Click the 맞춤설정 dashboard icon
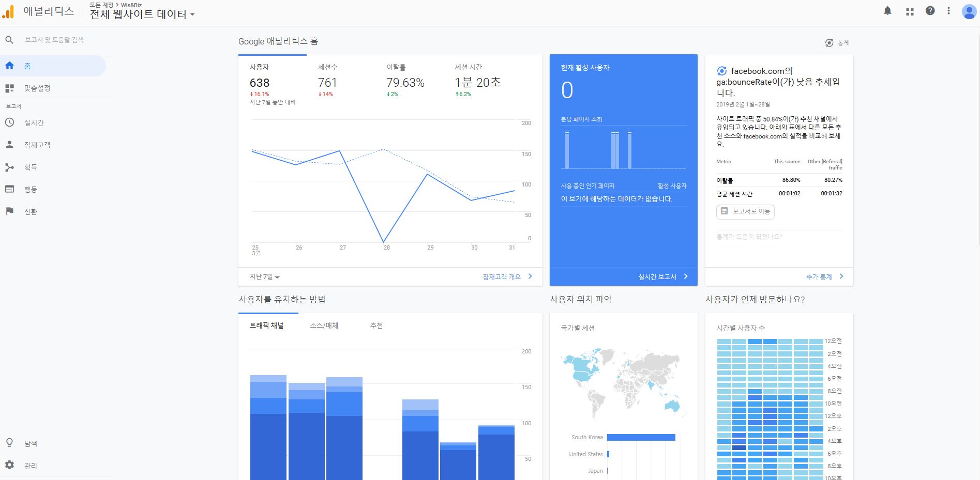The width and height of the screenshot is (980, 480). click(9, 88)
